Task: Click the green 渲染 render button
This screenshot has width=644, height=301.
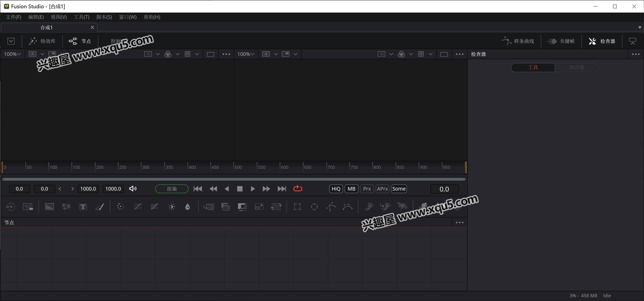Action: point(172,189)
